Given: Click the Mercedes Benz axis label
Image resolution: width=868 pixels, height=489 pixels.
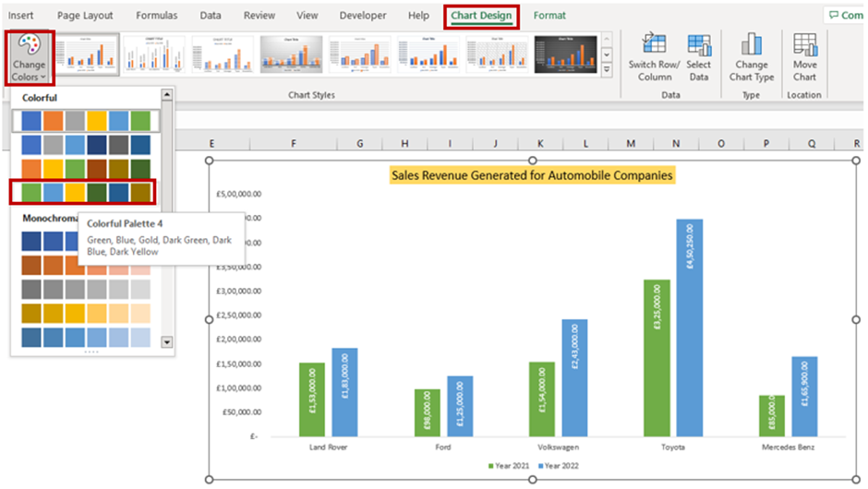Looking at the screenshot, I should [x=789, y=447].
